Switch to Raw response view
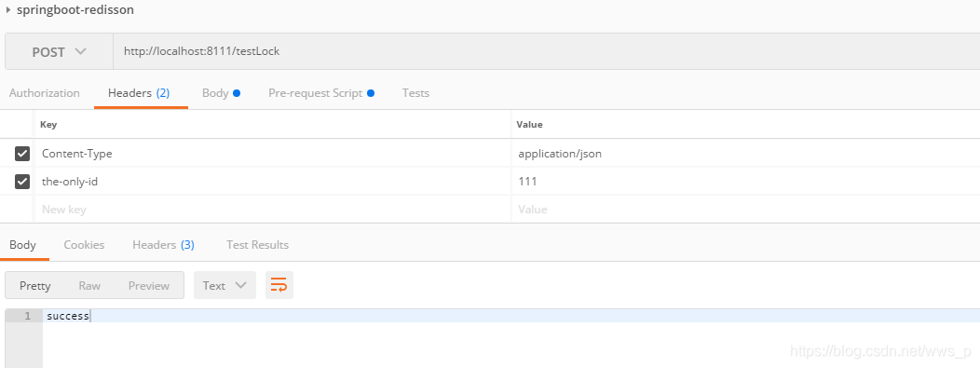The image size is (980, 368). [x=89, y=285]
